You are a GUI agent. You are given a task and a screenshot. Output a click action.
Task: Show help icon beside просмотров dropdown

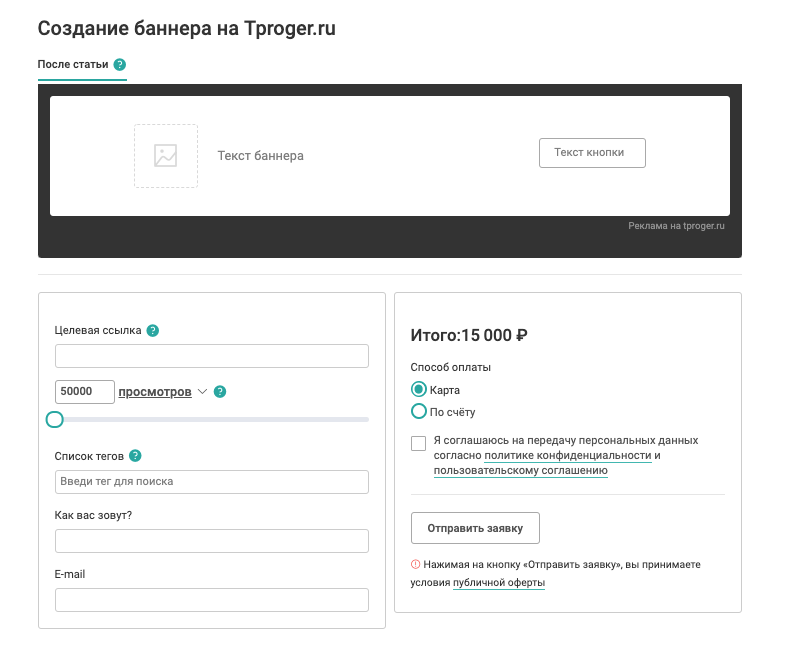point(220,392)
